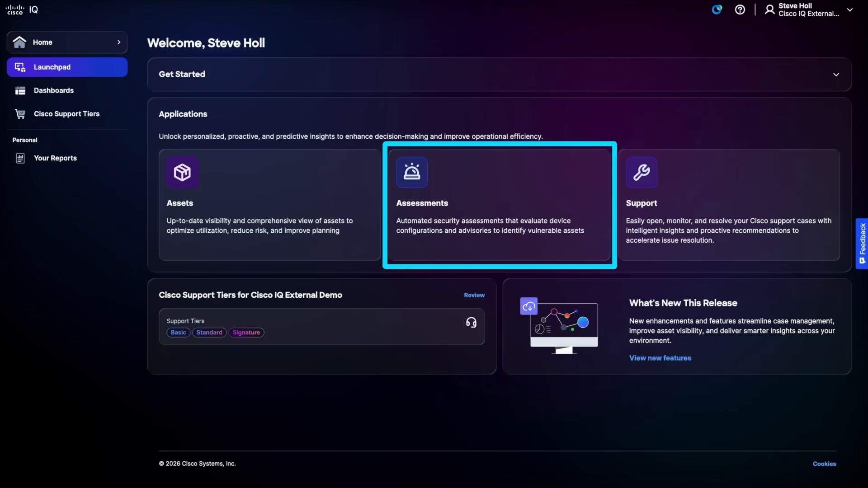The image size is (868, 488).
Task: Click the Assets cube icon
Action: [x=182, y=172]
